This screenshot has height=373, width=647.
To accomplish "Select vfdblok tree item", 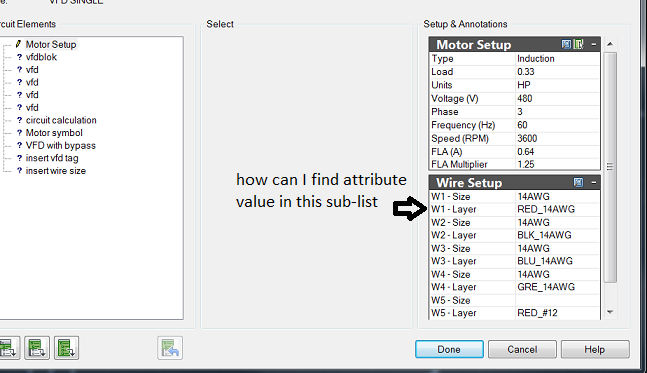I will pyautogui.click(x=41, y=57).
